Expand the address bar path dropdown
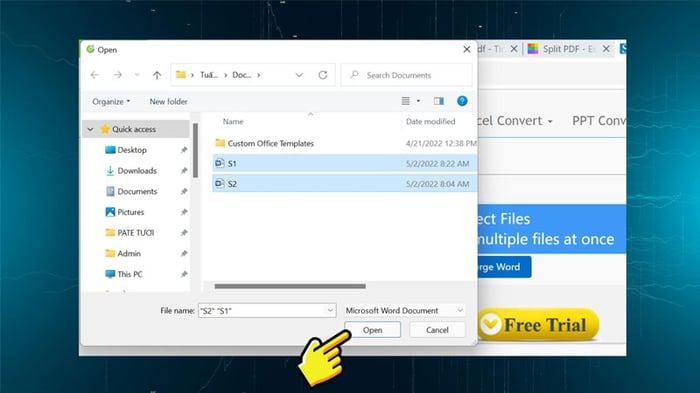Screen dimensions: 700x393 299,75
